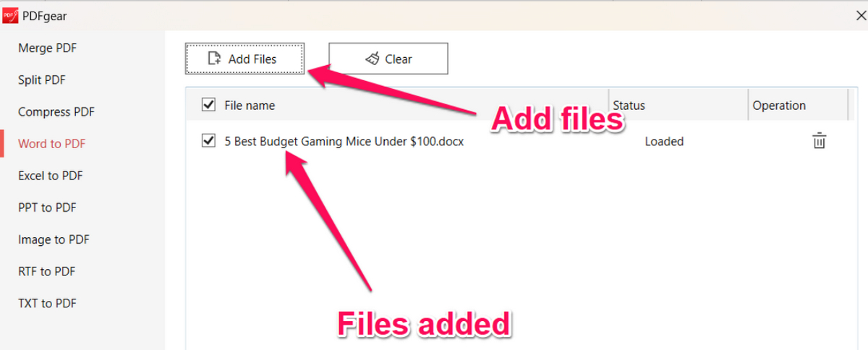Select the 5 Best Budget Gaming Mice Under $100.docx row
The image size is (868, 350).
pyautogui.click(x=516, y=142)
